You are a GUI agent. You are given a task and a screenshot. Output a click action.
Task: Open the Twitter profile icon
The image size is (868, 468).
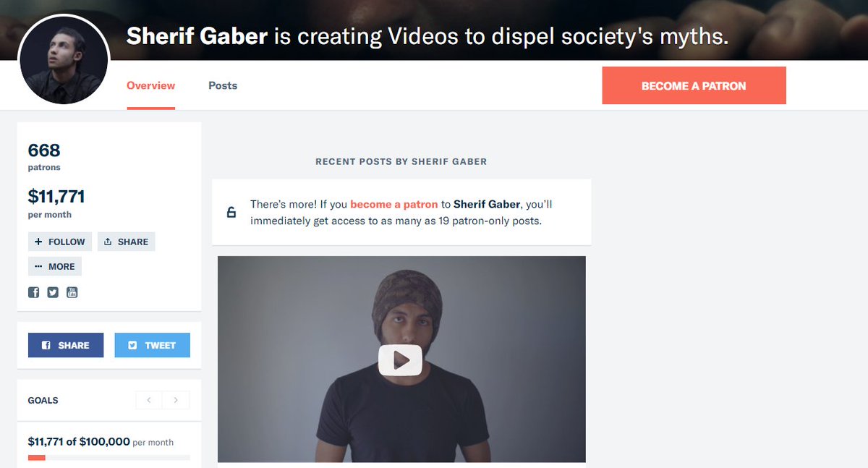[x=53, y=292]
